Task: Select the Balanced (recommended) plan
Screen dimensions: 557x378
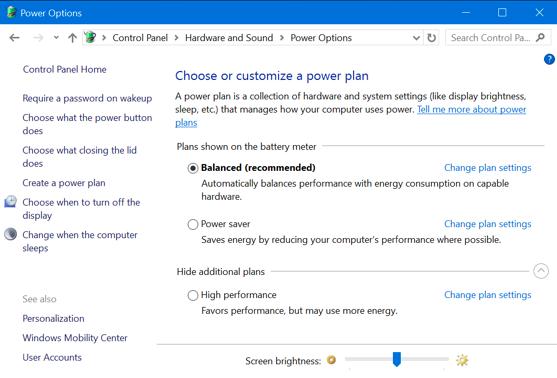Action: click(x=193, y=168)
